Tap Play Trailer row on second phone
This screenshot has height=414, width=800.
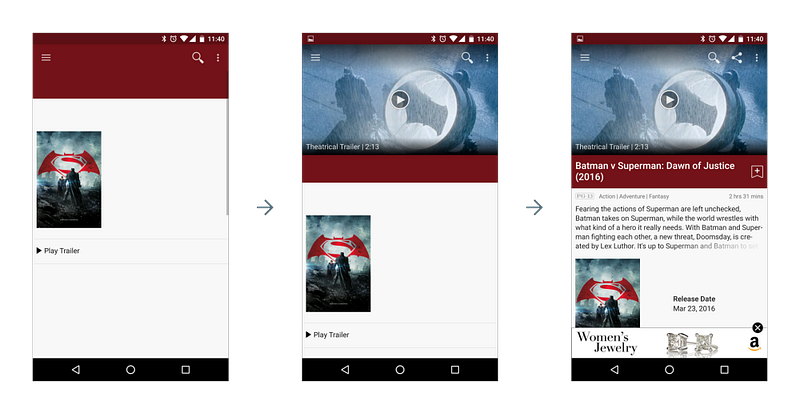click(400, 335)
